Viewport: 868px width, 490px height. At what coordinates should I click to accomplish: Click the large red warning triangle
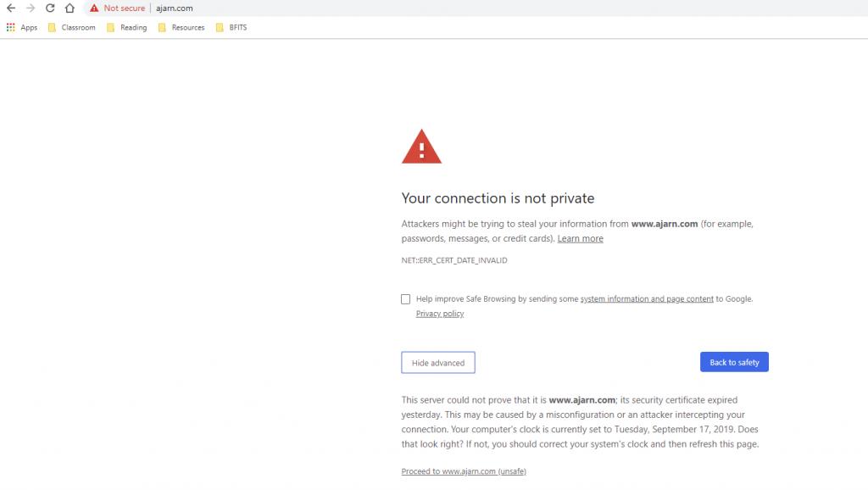[x=422, y=148]
